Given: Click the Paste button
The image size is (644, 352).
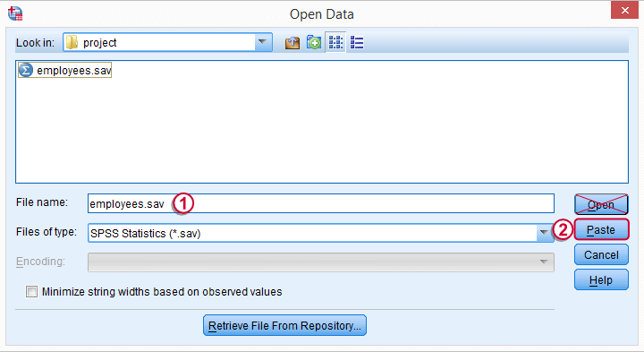Looking at the screenshot, I should pyautogui.click(x=601, y=229).
